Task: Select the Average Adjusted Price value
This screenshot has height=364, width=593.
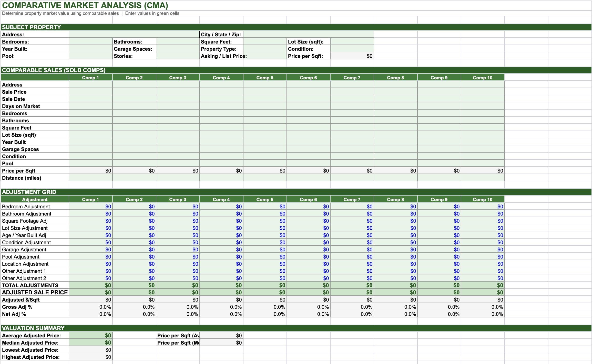Action: pyautogui.click(x=91, y=335)
